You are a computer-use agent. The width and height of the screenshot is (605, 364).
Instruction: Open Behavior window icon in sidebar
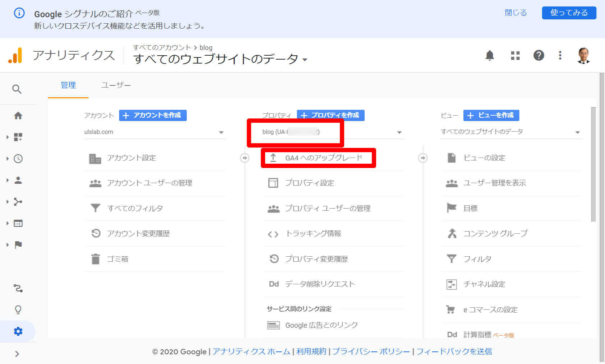coord(18,223)
